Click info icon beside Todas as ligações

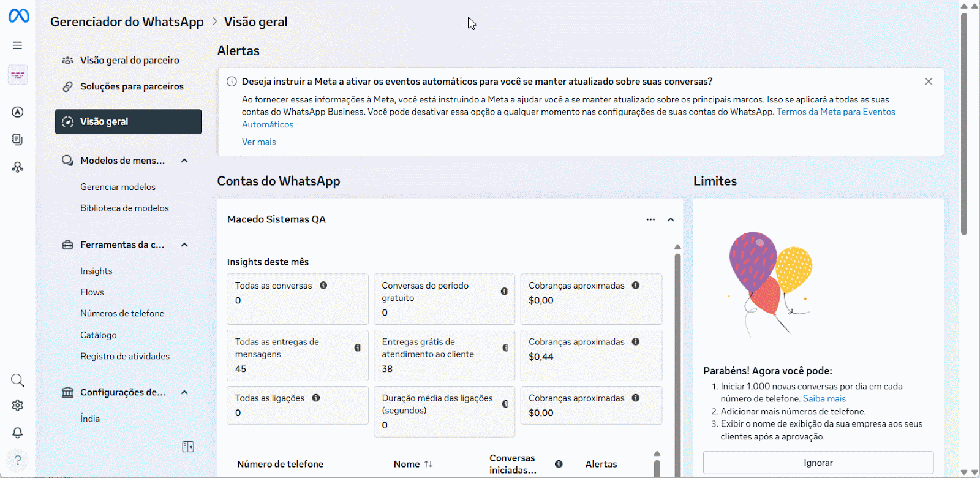[316, 398]
